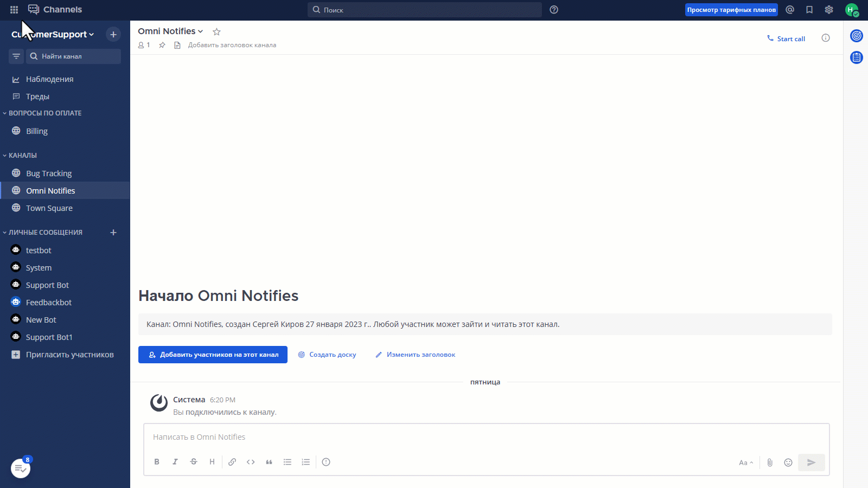Click the send message arrow button
The image size is (868, 488).
812,463
